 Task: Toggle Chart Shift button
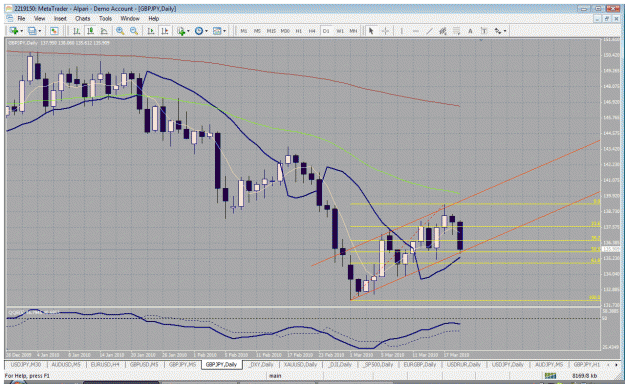164,31
